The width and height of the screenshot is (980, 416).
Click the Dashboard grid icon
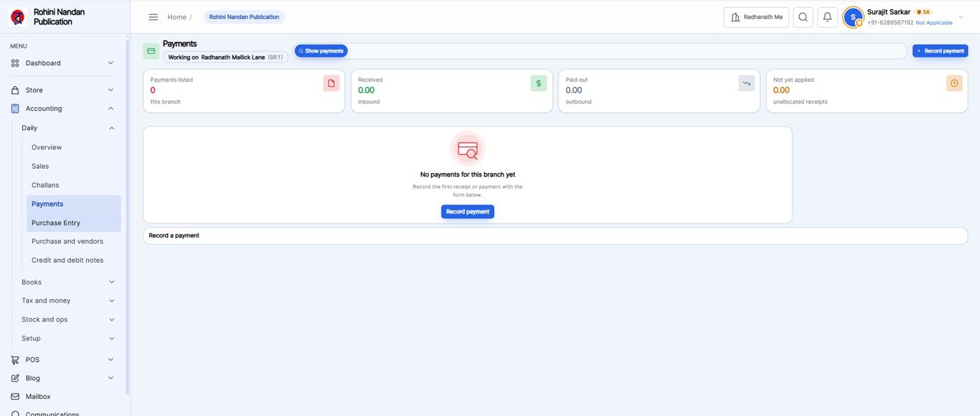(15, 63)
